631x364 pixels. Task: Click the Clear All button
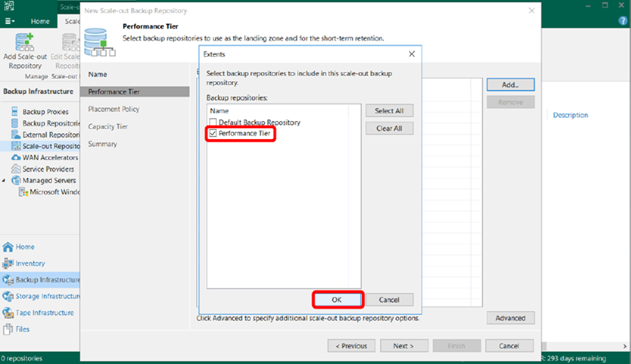[389, 128]
